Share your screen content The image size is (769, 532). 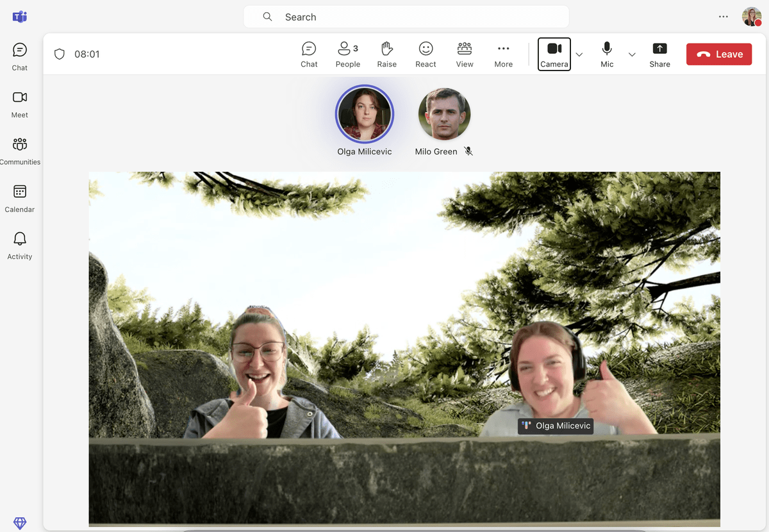(659, 54)
